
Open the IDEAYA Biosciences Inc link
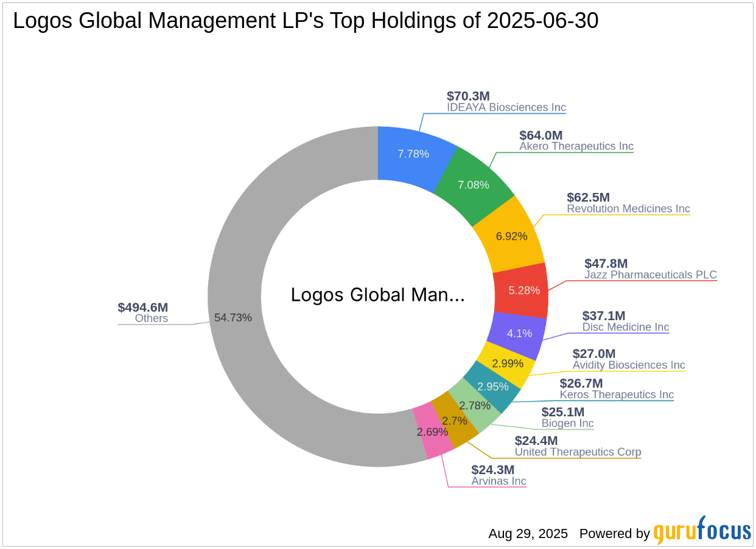506,107
